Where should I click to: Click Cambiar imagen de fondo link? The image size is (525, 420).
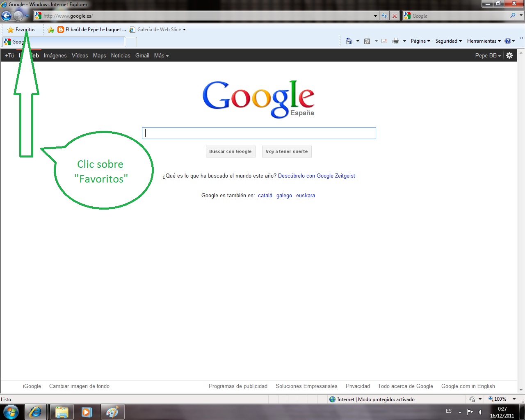tap(79, 386)
